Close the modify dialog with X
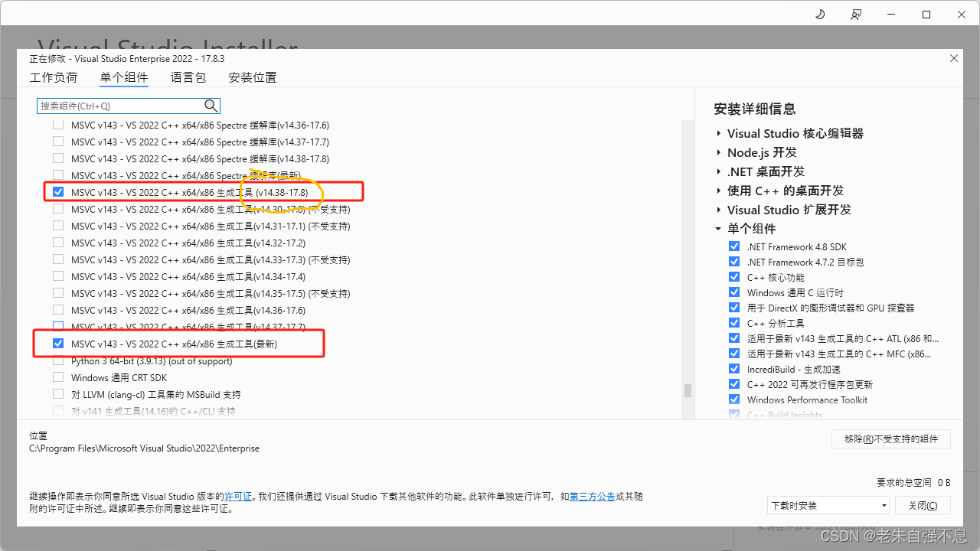980x551 pixels. (953, 58)
